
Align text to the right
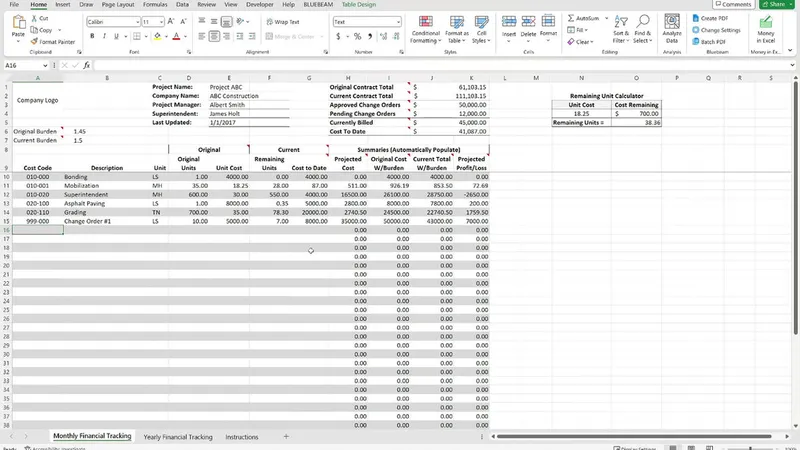(x=226, y=36)
